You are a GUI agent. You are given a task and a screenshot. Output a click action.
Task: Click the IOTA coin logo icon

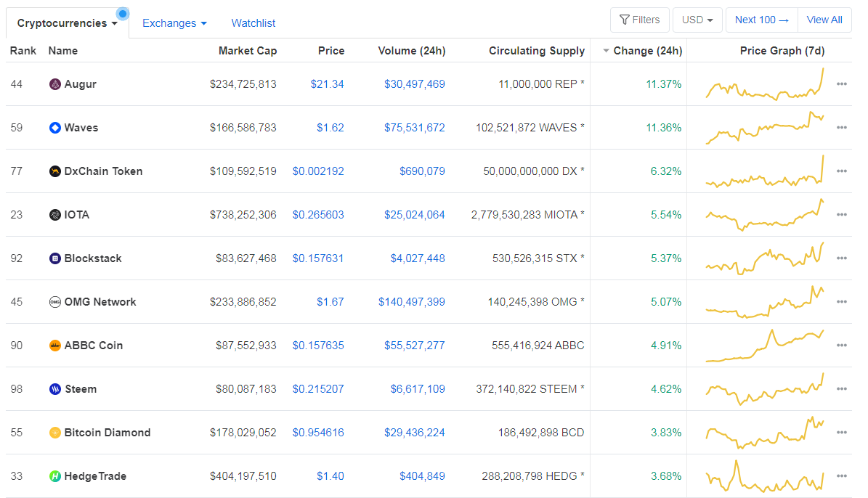(x=54, y=215)
